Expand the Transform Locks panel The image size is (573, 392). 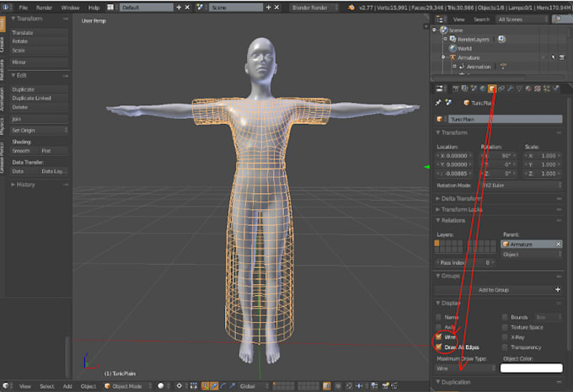point(461,210)
